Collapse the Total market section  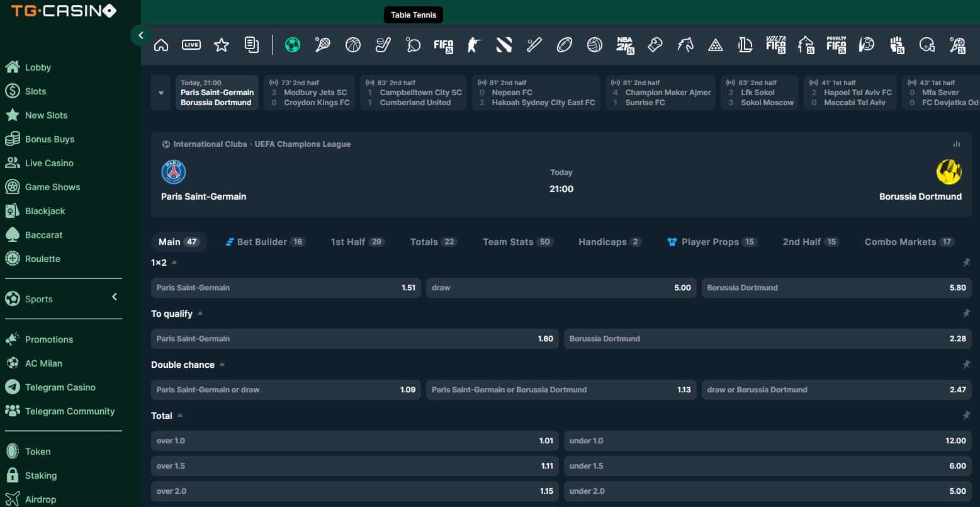click(x=180, y=416)
